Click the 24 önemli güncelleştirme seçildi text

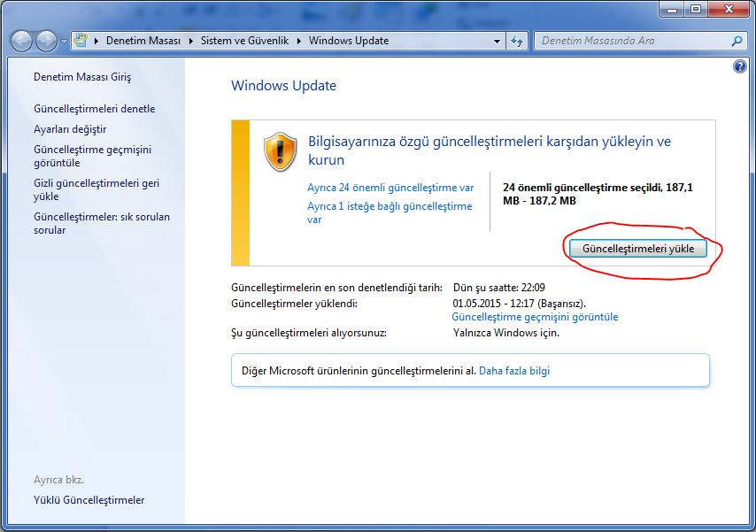point(598,194)
